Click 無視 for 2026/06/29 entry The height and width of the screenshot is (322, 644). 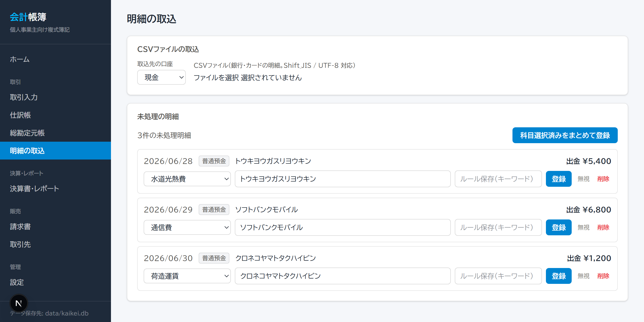[x=584, y=227]
